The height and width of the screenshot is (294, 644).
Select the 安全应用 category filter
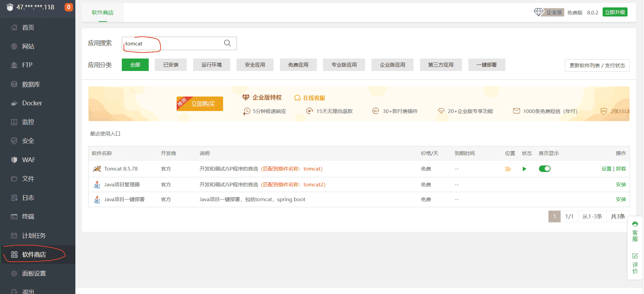pos(255,65)
